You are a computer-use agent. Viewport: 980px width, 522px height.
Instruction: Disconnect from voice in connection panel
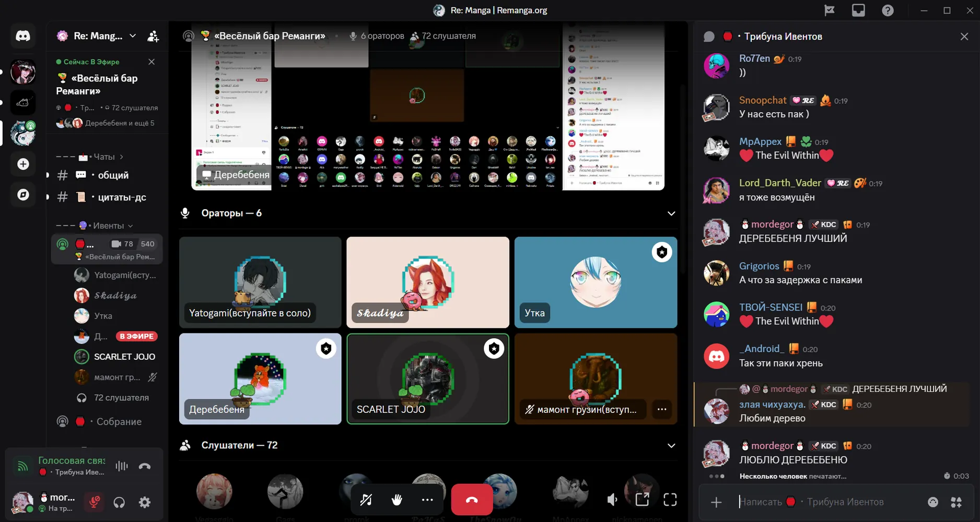(x=145, y=466)
